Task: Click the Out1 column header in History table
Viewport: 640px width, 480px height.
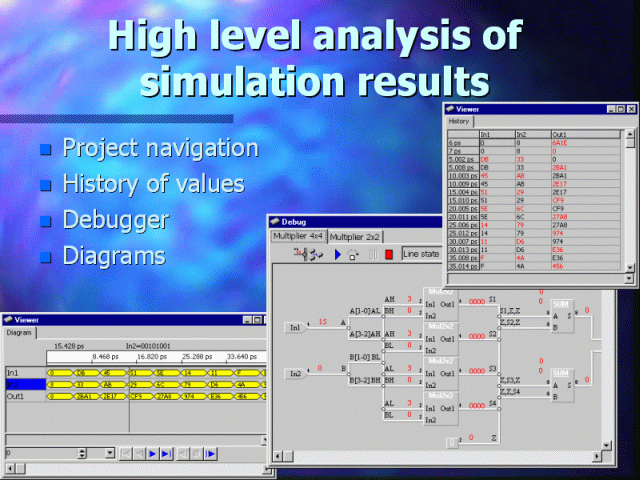Action: pos(559,133)
